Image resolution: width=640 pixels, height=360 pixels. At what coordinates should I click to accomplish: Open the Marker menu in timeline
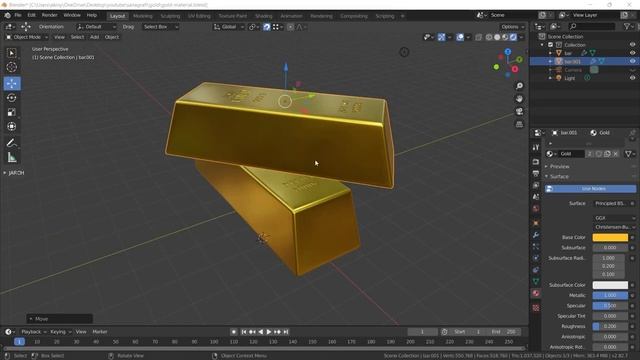coord(100,332)
